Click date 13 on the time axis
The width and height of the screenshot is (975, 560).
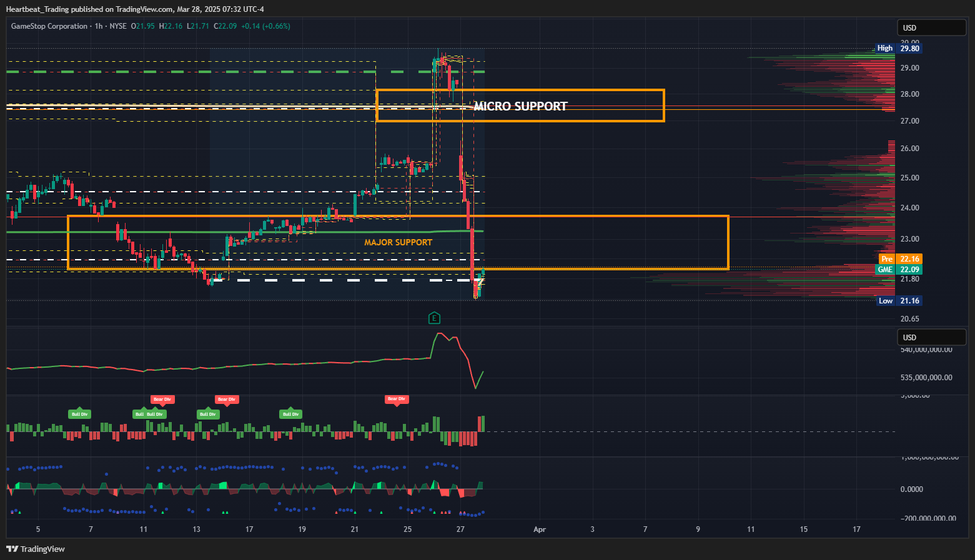click(x=196, y=529)
